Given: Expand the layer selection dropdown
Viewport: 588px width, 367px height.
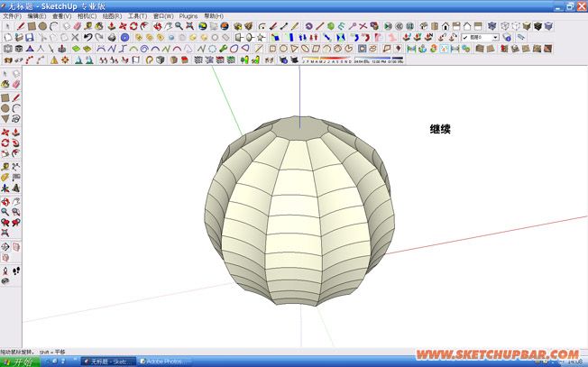Looking at the screenshot, I should (x=495, y=37).
